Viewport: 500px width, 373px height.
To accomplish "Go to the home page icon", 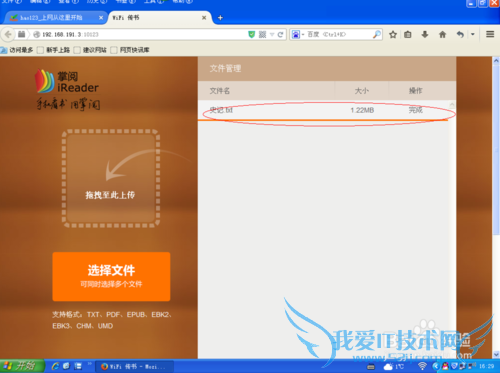I will click(x=442, y=34).
